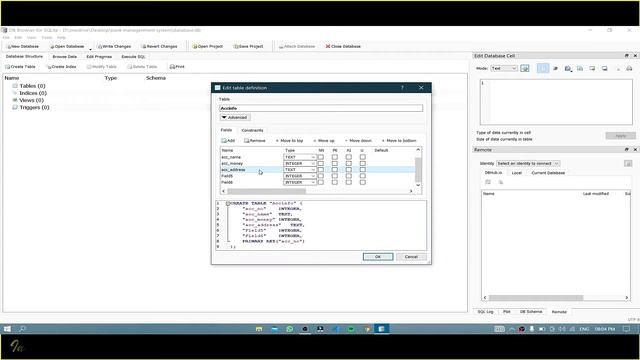This screenshot has width=640, height=360.
Task: Open the File menu
Action: 6,38
